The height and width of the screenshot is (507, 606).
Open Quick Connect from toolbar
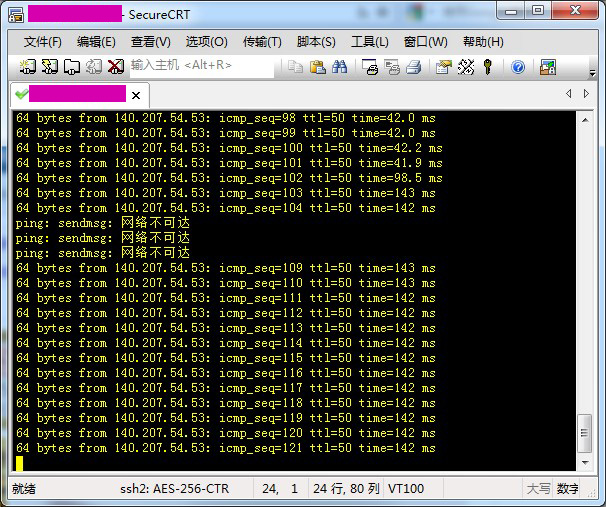click(49, 66)
